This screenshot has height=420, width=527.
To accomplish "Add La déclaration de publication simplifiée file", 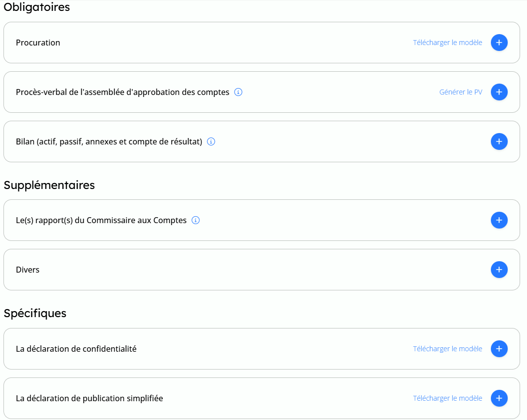I will pyautogui.click(x=499, y=398).
